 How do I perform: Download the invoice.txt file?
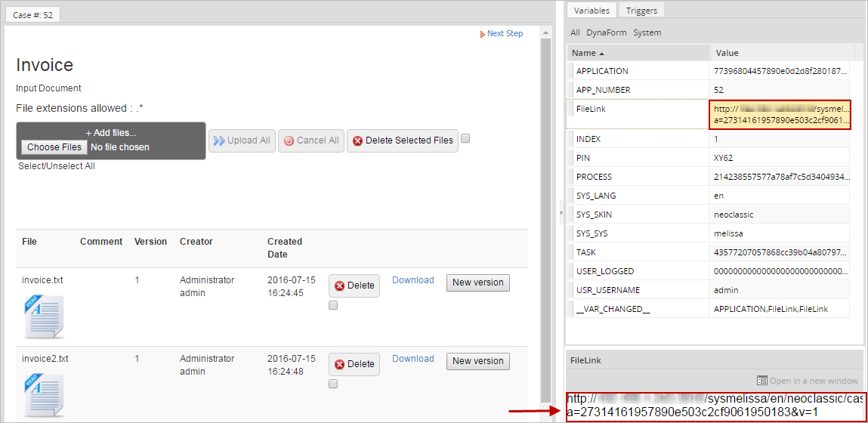point(412,280)
